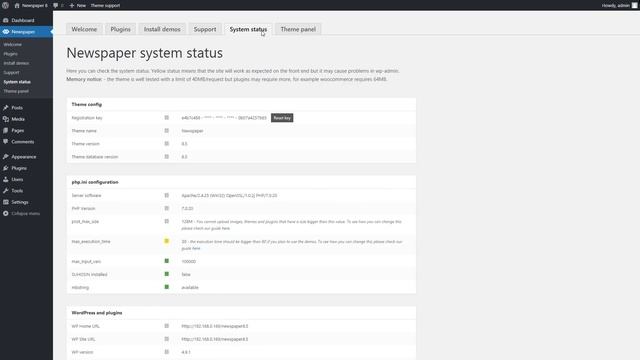Screen dimensions: 640x360
Task: Click the WP Site URL value
Action: pyautogui.click(x=215, y=339)
